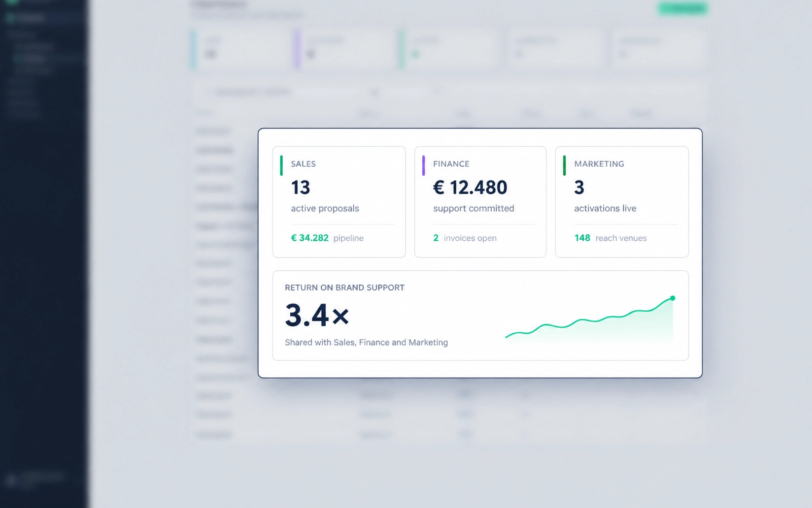Click the blurred green button at top right
812x508 pixels.
coord(683,8)
